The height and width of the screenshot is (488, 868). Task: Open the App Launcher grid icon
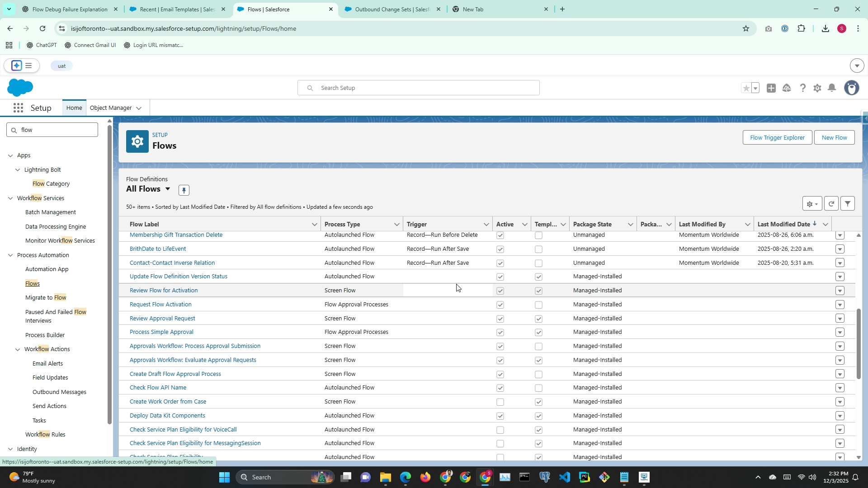click(18, 108)
